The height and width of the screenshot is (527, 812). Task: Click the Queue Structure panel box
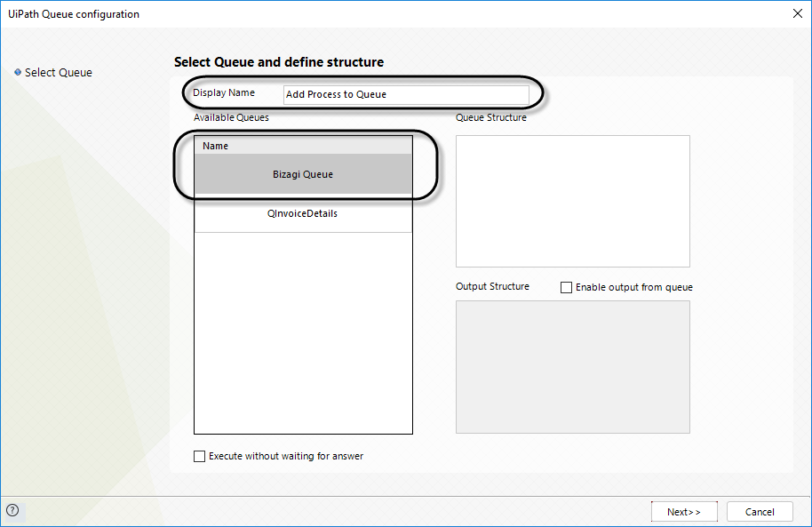pos(573,201)
